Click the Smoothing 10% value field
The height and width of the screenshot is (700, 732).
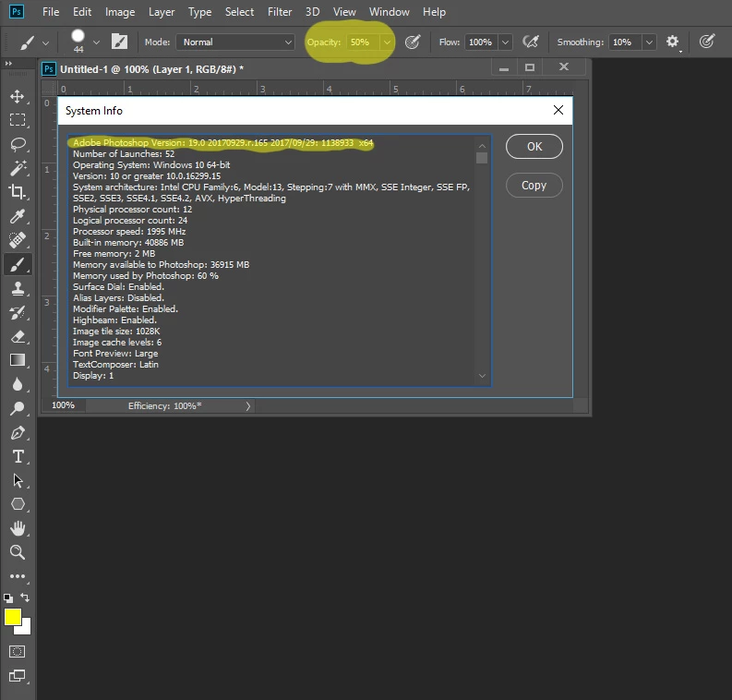625,42
